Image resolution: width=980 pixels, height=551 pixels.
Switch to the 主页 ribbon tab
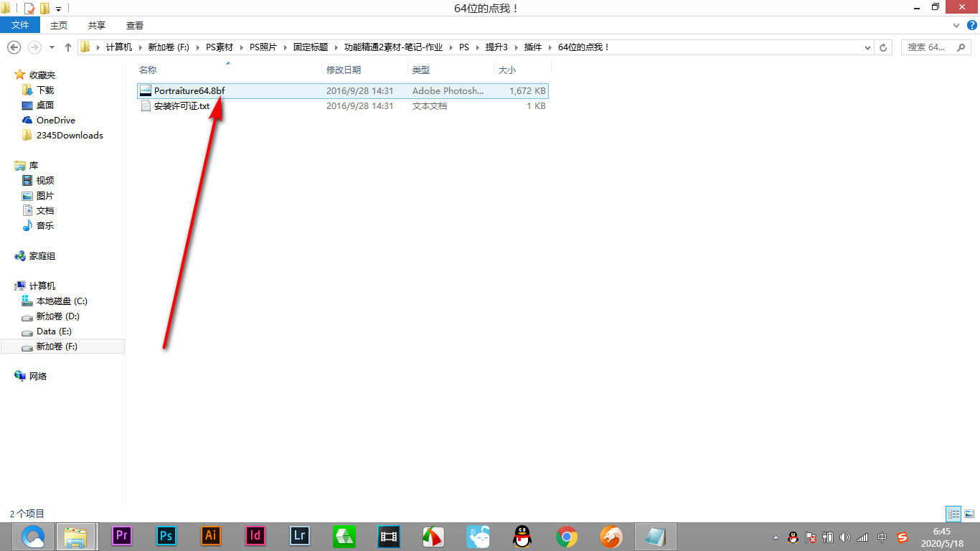pyautogui.click(x=59, y=25)
